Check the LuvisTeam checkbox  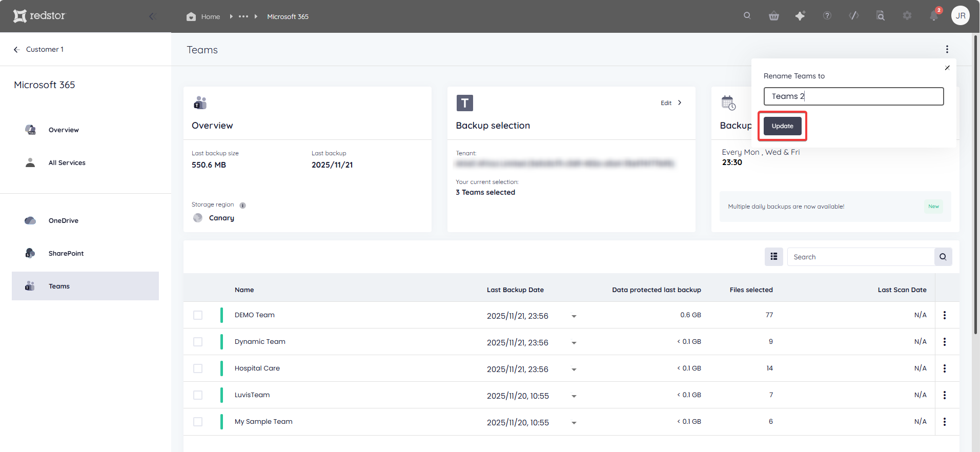pyautogui.click(x=198, y=395)
